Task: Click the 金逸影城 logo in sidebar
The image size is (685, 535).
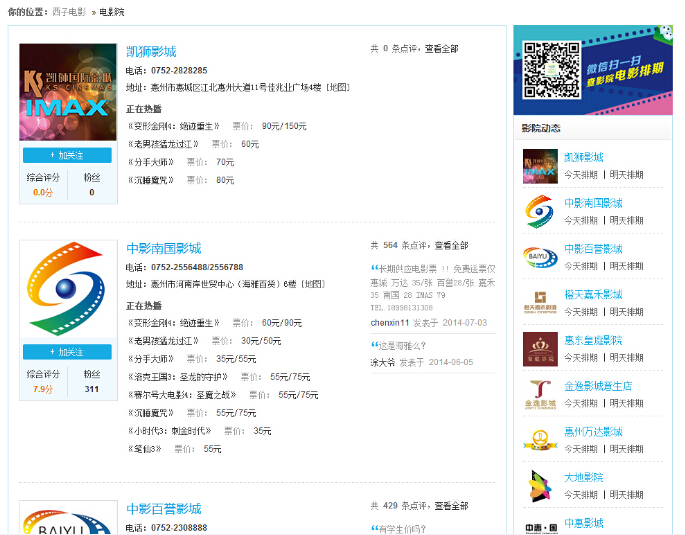Action: (540, 395)
